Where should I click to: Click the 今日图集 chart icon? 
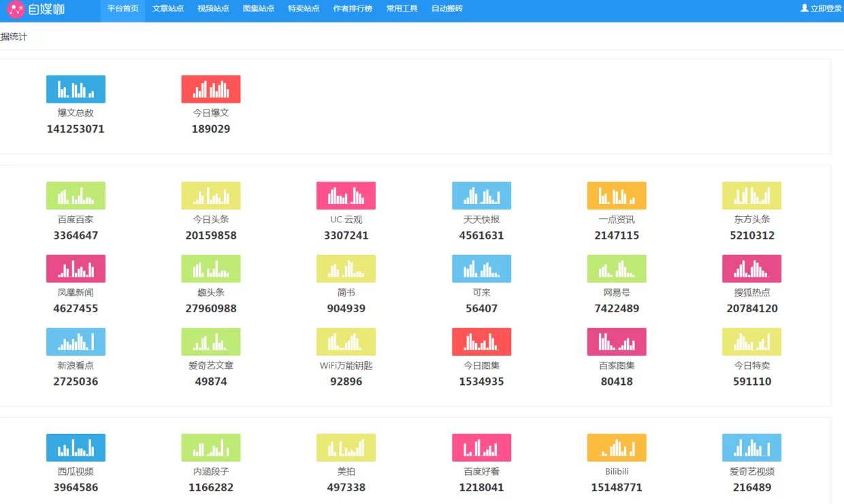(x=481, y=342)
